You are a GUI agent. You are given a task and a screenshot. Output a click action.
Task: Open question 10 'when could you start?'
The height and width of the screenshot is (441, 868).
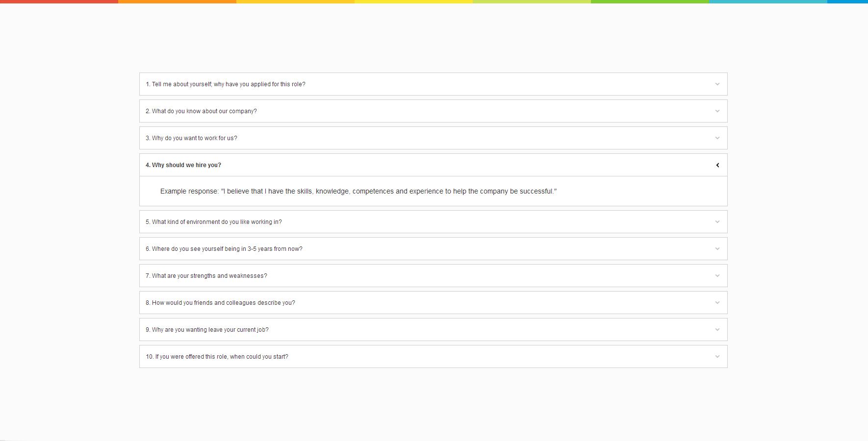point(433,357)
